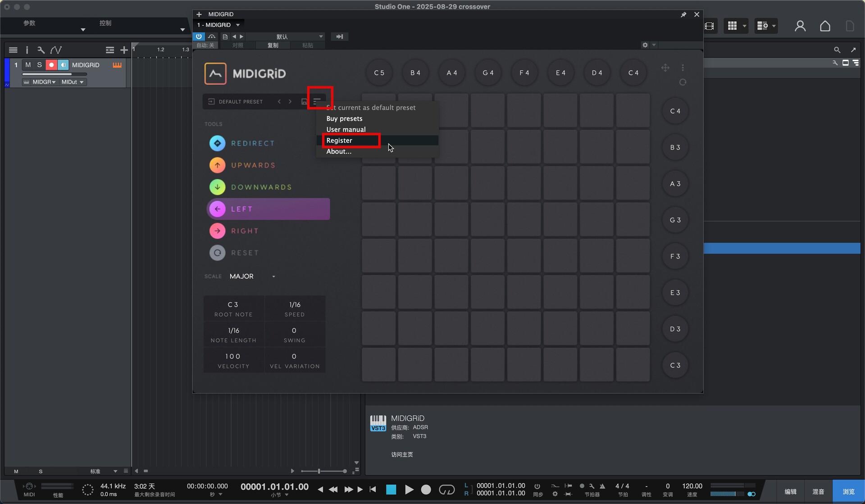Click the grid refresh circle icon
The image size is (865, 504).
pyautogui.click(x=683, y=82)
